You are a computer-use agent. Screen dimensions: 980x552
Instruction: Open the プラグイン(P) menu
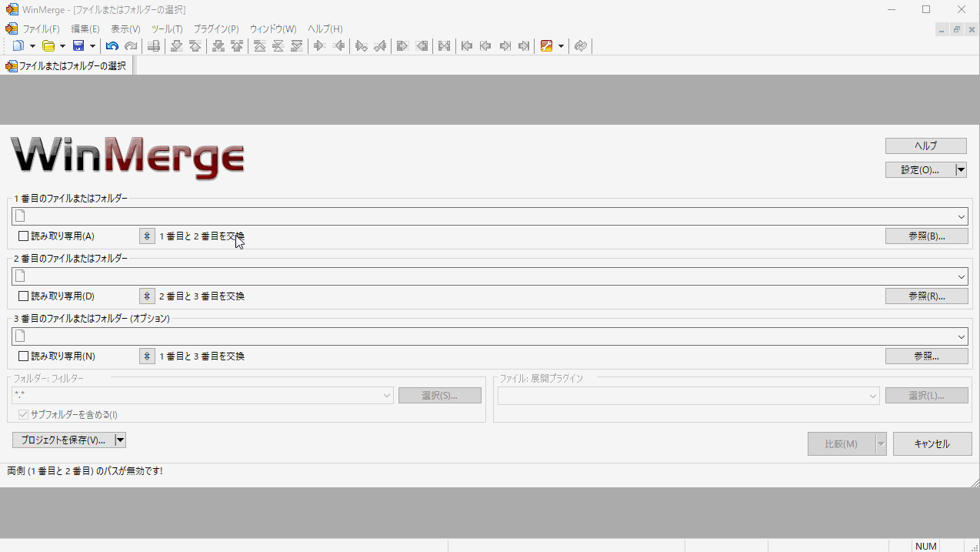(x=216, y=28)
